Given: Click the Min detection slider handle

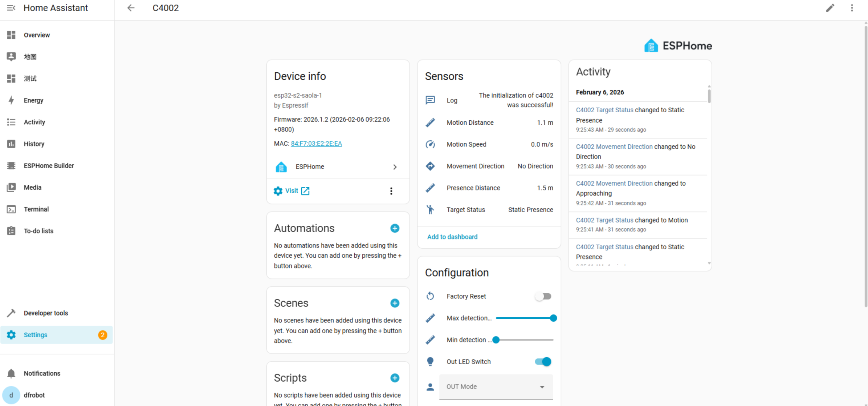Looking at the screenshot, I should point(496,340).
